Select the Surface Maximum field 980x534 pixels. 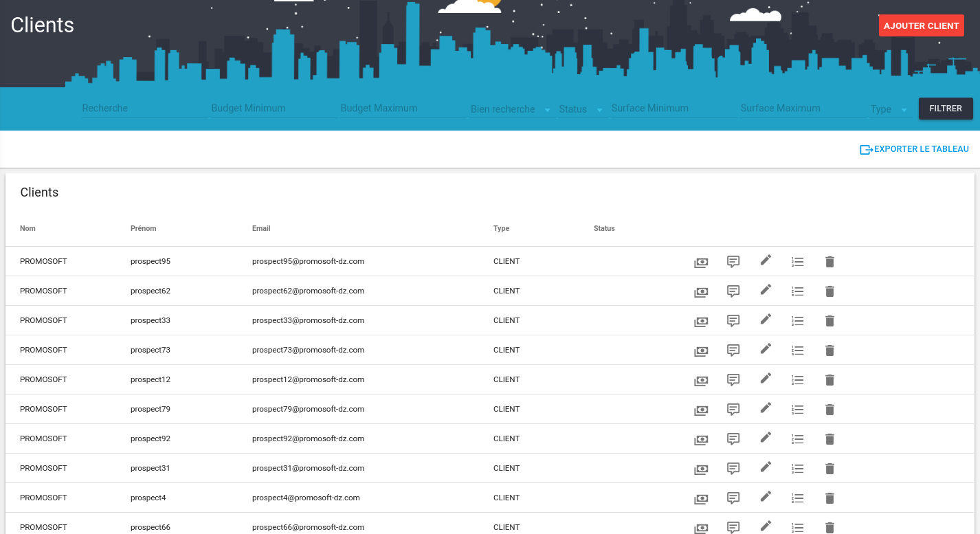[x=803, y=108]
